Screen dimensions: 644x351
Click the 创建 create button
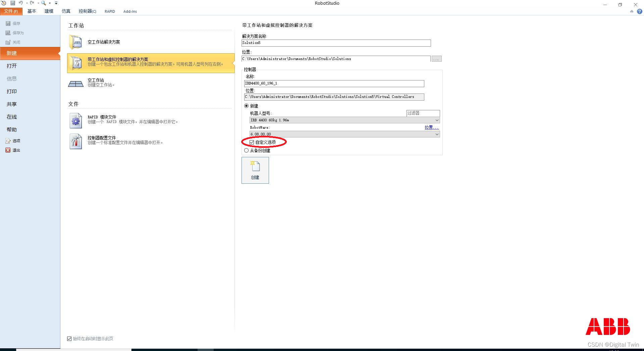(x=255, y=170)
